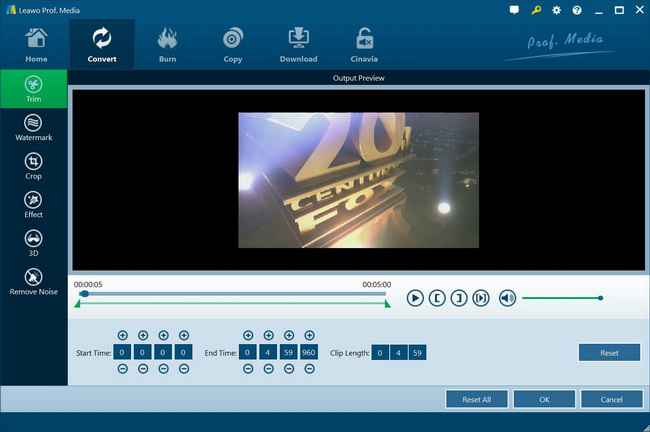Decrease End Time minutes with minus
The image size is (650, 432).
click(269, 369)
